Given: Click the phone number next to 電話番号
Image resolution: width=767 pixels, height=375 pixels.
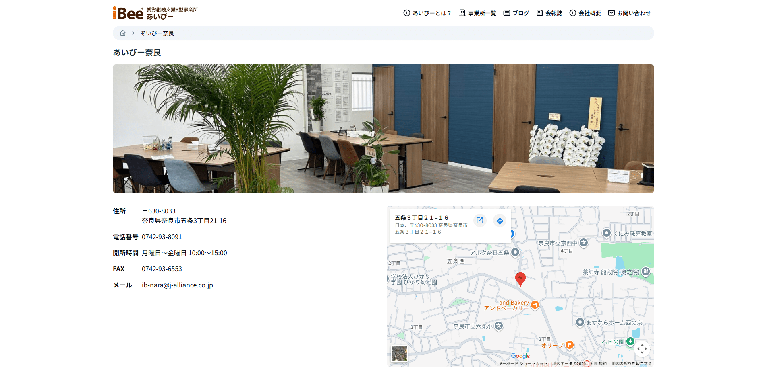Looking at the screenshot, I should pyautogui.click(x=161, y=237).
